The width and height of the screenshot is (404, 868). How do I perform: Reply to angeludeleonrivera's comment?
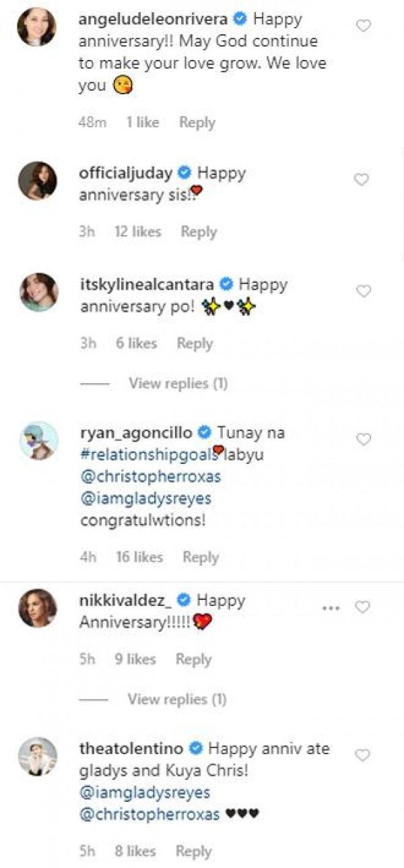(x=197, y=123)
